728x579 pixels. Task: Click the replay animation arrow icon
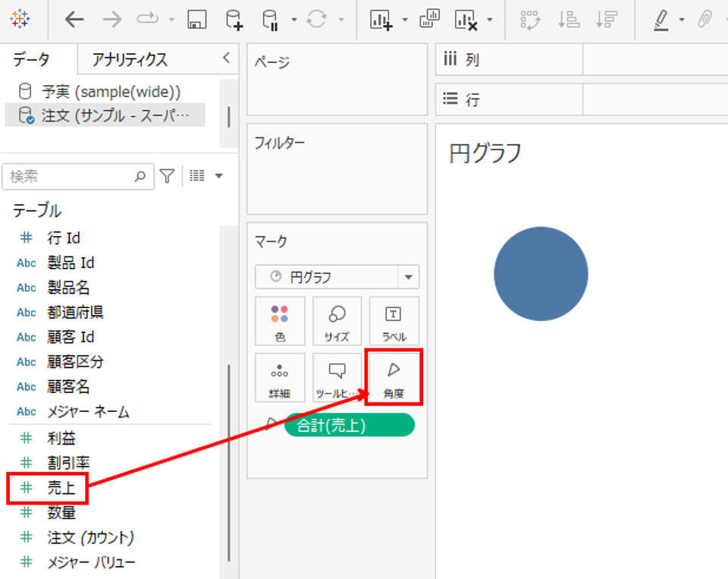tap(148, 19)
